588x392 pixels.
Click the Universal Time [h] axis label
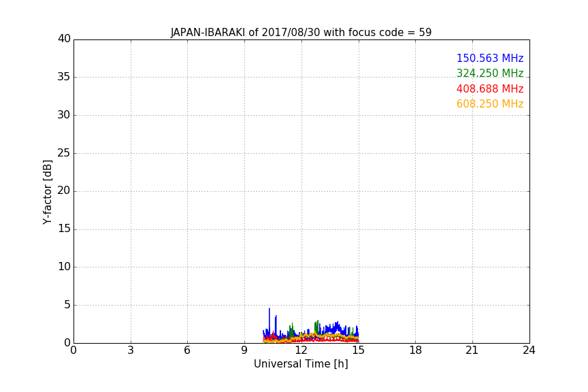coord(301,364)
